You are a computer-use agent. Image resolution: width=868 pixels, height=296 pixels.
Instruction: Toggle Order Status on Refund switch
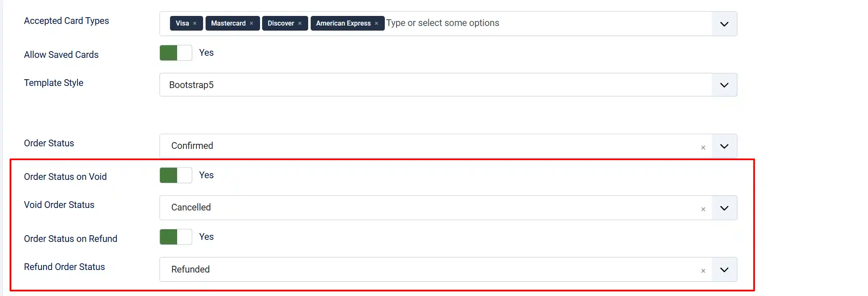point(176,237)
